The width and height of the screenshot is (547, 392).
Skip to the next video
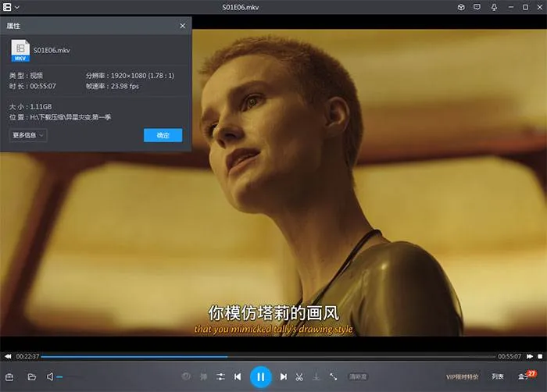(x=284, y=376)
